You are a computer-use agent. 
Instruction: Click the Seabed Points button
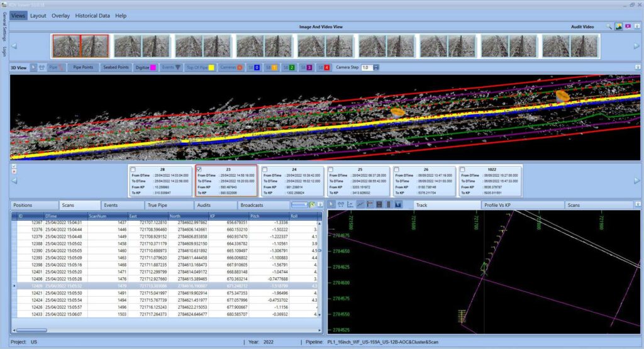click(116, 67)
